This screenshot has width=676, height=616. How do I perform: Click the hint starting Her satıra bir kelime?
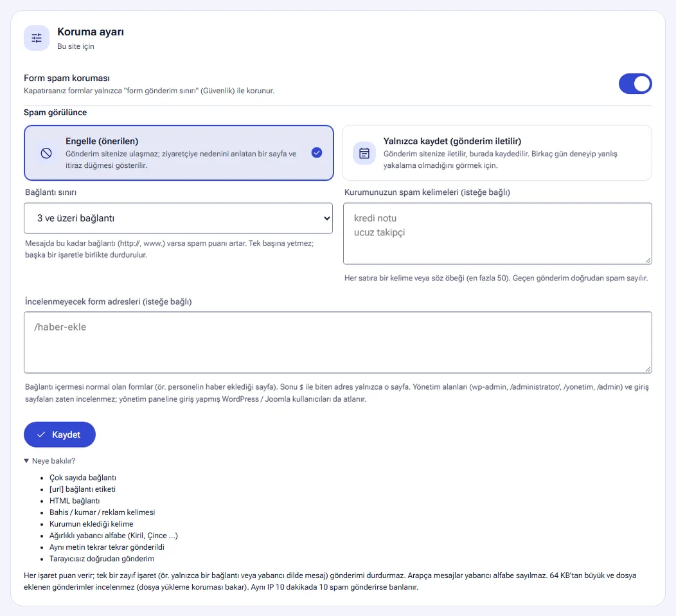click(x=496, y=278)
